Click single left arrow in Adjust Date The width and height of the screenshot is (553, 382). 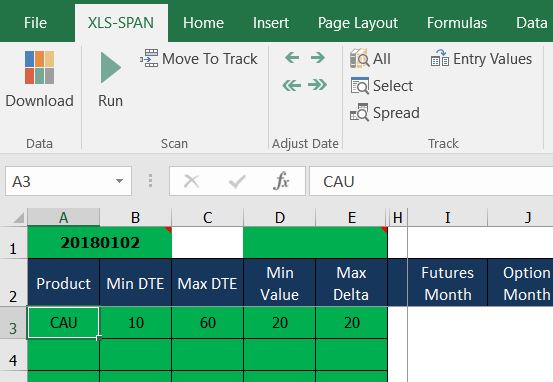point(292,57)
